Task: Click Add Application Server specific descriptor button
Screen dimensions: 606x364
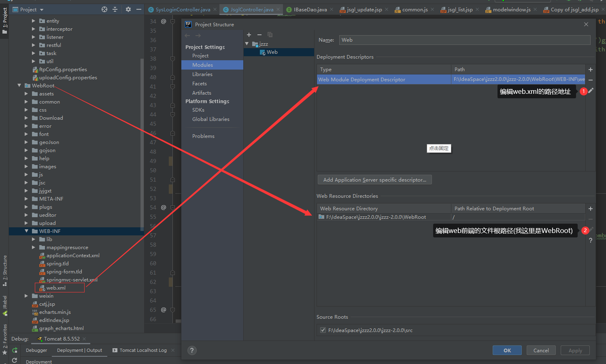Action: tap(375, 180)
